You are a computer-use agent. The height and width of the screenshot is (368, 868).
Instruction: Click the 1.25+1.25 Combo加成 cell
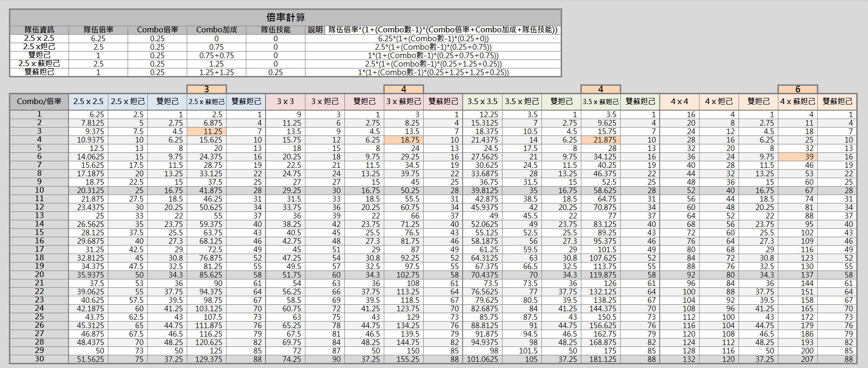[216, 72]
